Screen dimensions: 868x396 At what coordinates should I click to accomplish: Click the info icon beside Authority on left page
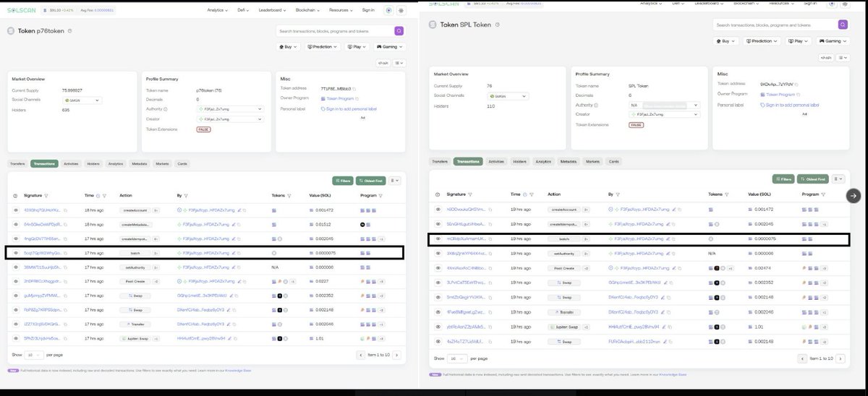[165, 108]
